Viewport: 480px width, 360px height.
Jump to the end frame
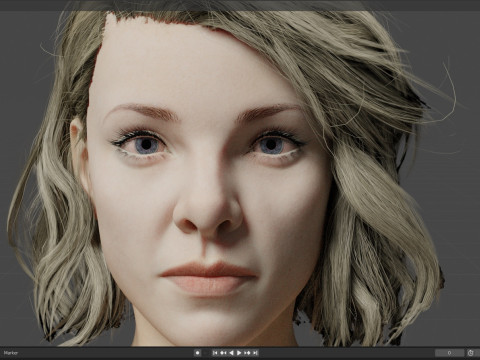(x=255, y=353)
